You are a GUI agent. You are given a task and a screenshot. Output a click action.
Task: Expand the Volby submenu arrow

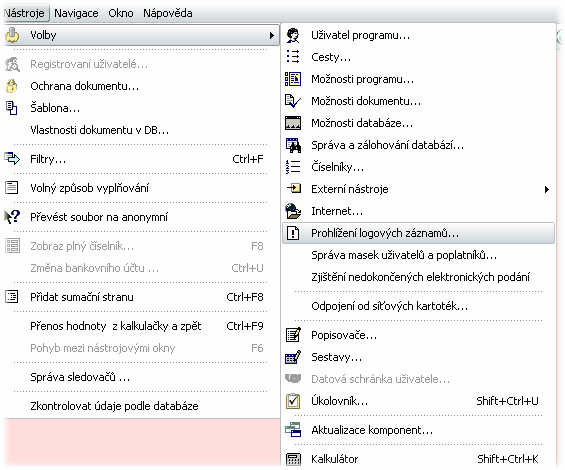click(x=272, y=35)
